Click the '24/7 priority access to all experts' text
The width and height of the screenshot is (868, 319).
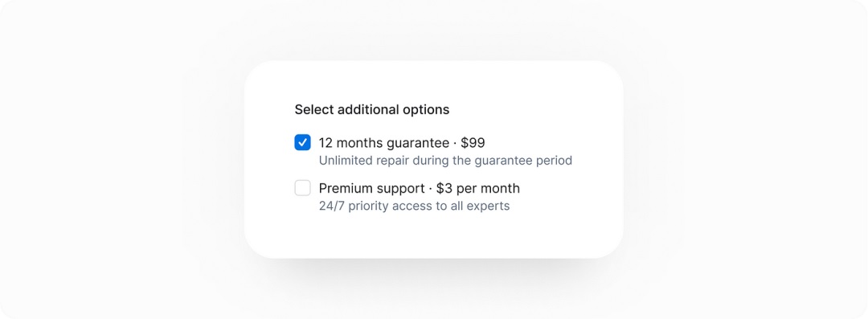414,206
